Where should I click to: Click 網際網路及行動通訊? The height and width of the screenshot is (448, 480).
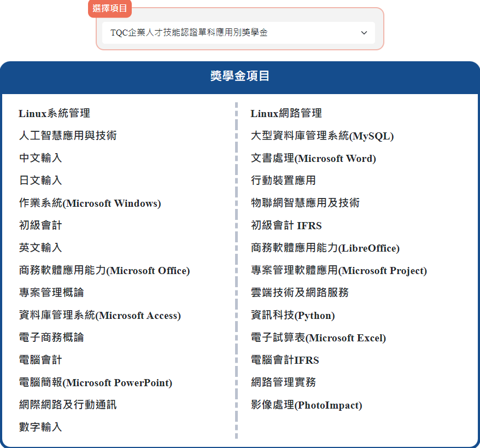(68, 405)
